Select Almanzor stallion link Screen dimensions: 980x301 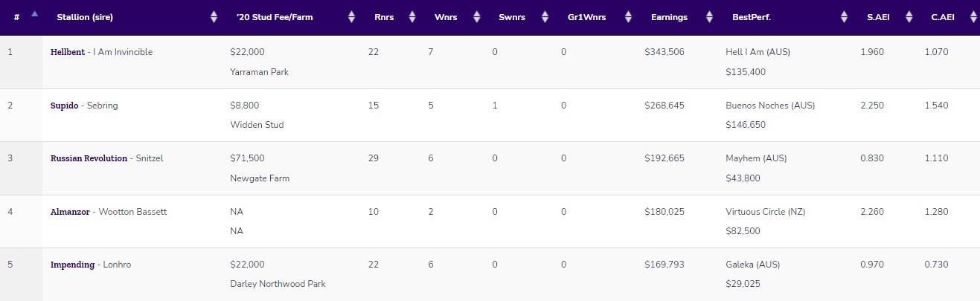(x=70, y=212)
